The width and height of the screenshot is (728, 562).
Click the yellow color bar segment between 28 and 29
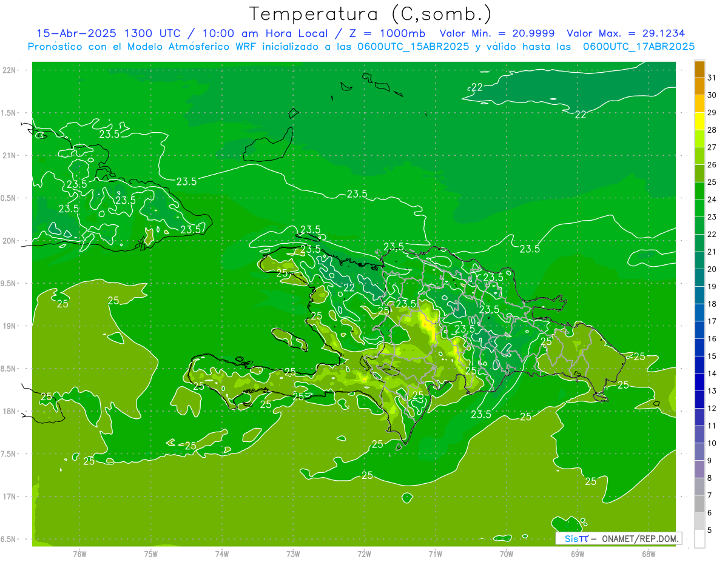[699, 121]
